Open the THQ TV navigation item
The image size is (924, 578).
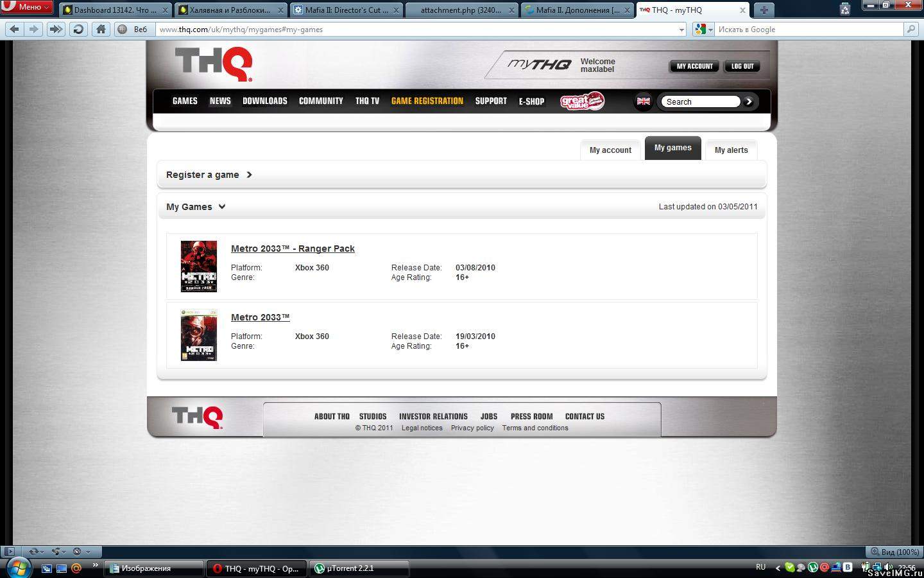click(367, 101)
